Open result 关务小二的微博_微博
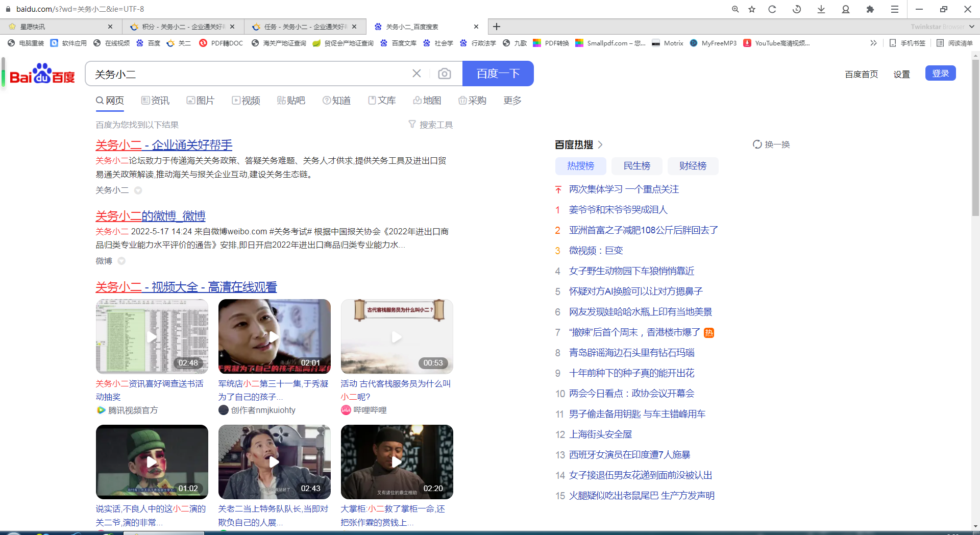Screen dimensions: 980x535 151,216
